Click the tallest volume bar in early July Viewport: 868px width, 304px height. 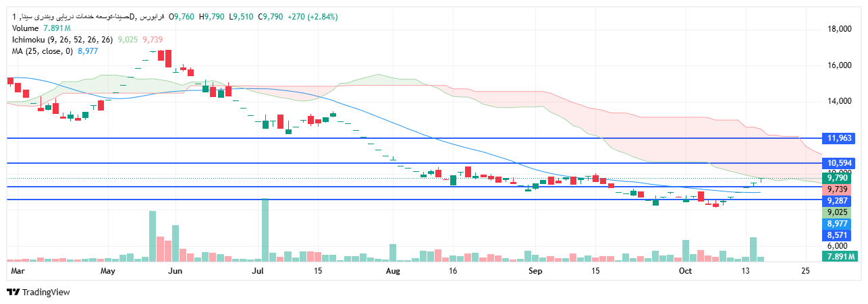point(265,229)
